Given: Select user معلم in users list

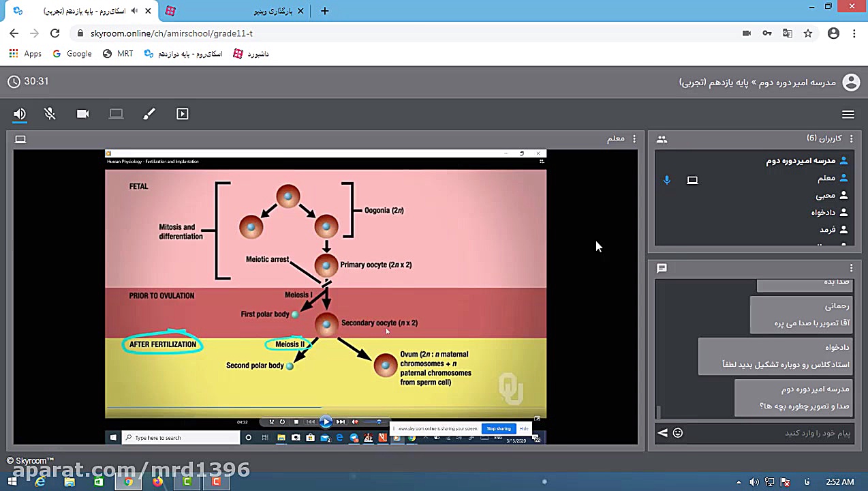Looking at the screenshot, I should pos(754,178).
